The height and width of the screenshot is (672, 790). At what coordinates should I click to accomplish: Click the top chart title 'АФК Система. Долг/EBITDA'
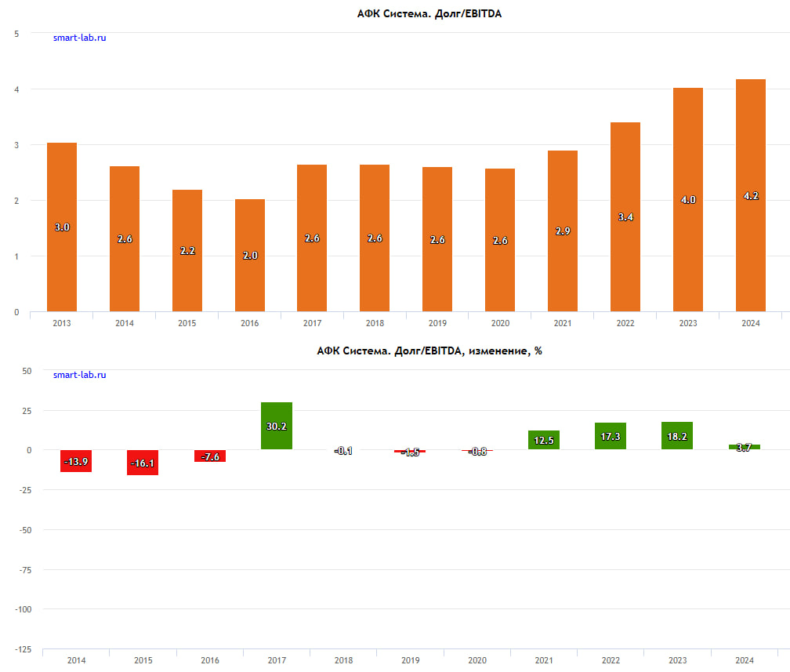pyautogui.click(x=429, y=14)
